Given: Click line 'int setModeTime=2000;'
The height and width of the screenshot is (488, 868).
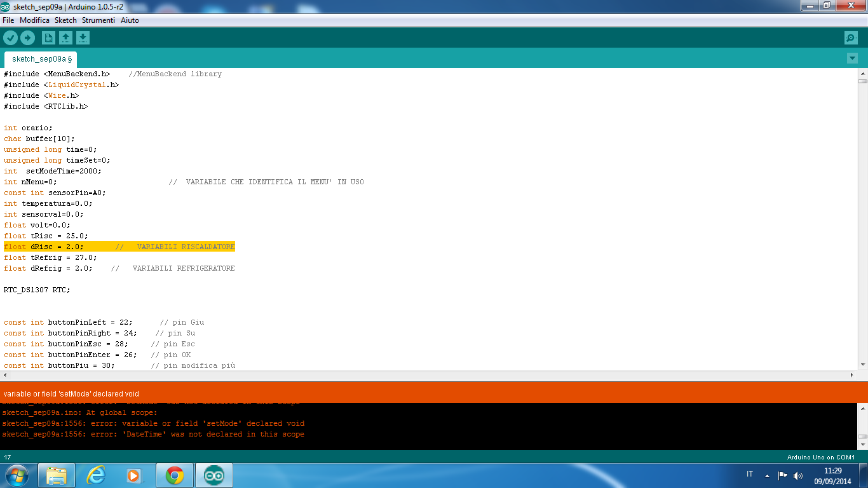Looking at the screenshot, I should pyautogui.click(x=53, y=171).
